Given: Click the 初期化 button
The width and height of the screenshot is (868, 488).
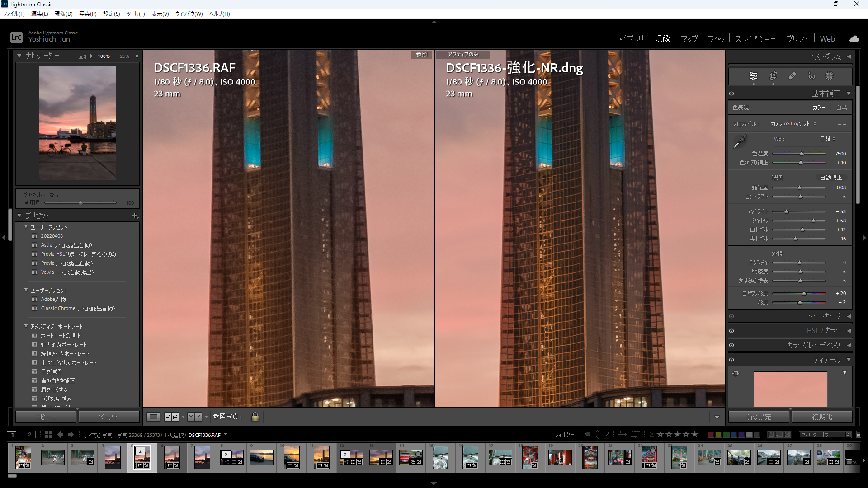Looking at the screenshot, I should click(x=823, y=417).
